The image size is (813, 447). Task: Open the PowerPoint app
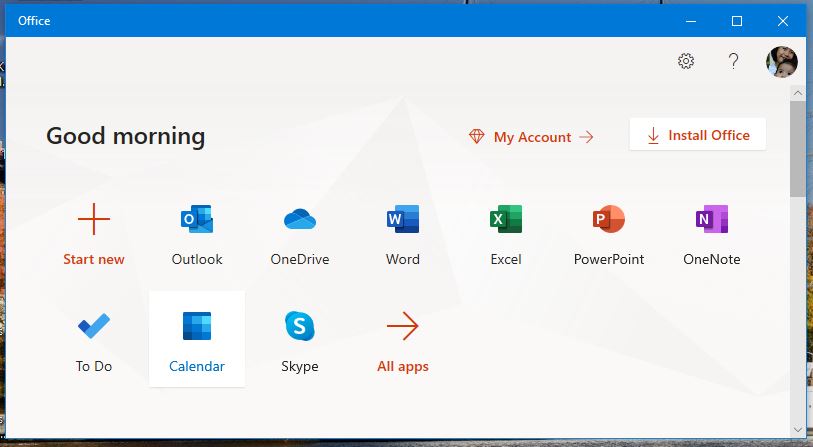point(609,219)
